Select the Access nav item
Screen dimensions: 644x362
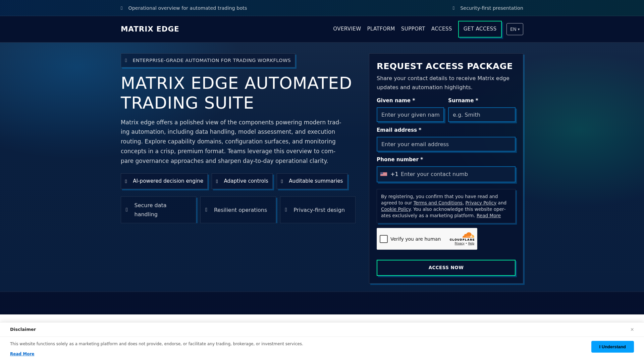coord(441,29)
